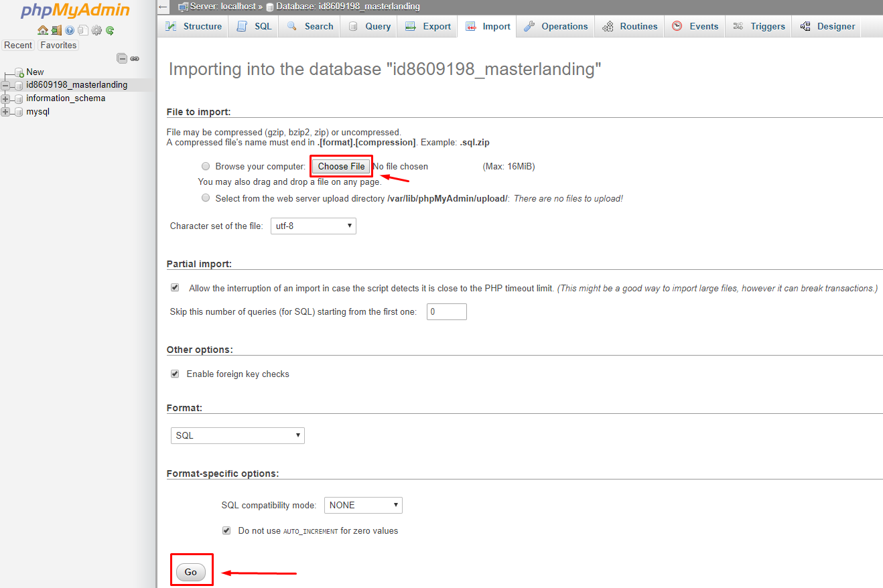Click the skip queries number input field
883x588 pixels.
pos(446,312)
